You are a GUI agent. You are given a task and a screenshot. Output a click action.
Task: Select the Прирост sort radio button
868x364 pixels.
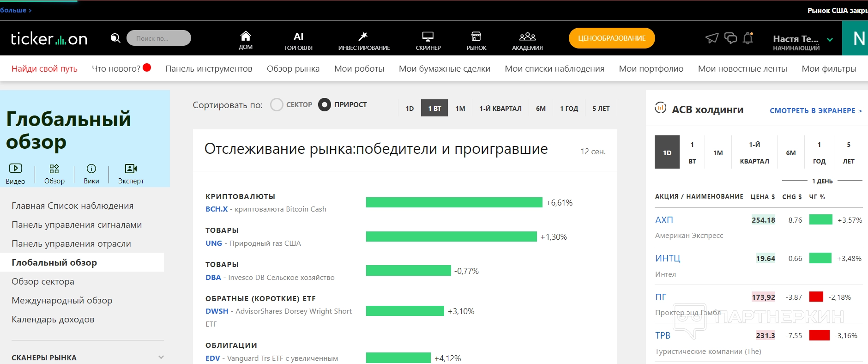click(x=325, y=105)
